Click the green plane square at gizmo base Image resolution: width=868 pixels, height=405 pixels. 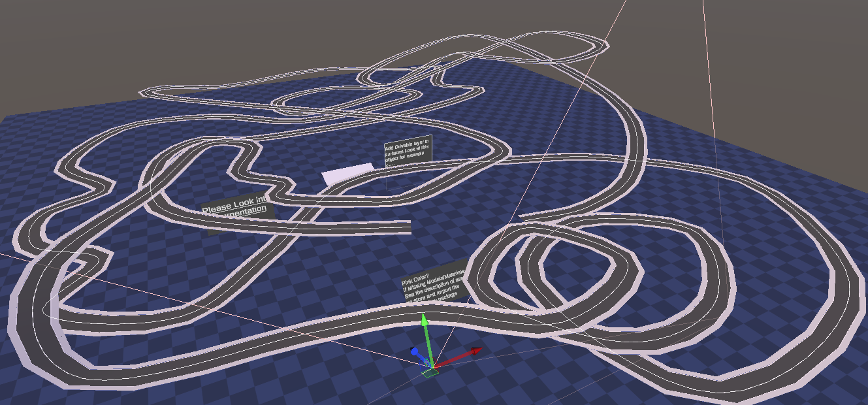430,373
